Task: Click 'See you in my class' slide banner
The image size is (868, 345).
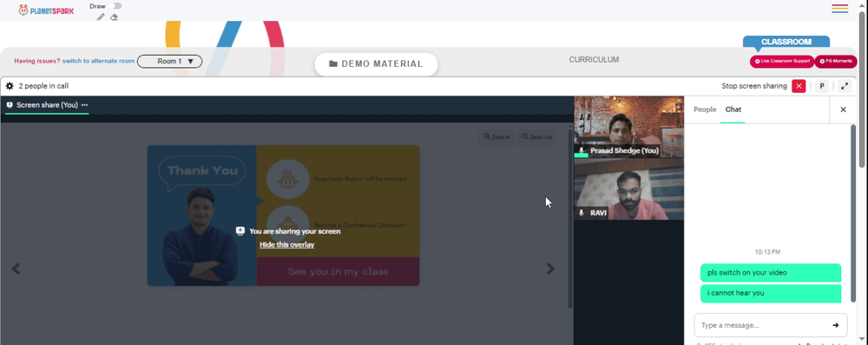Action: pos(338,272)
